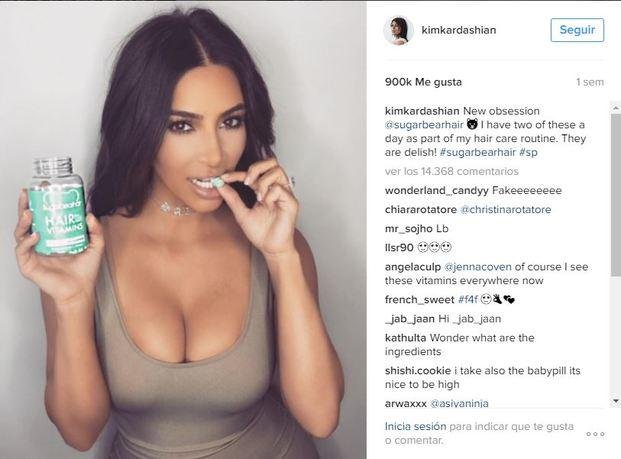Open the kimkardashian username in header
Image resolution: width=621 pixels, height=459 pixels.
click(459, 30)
